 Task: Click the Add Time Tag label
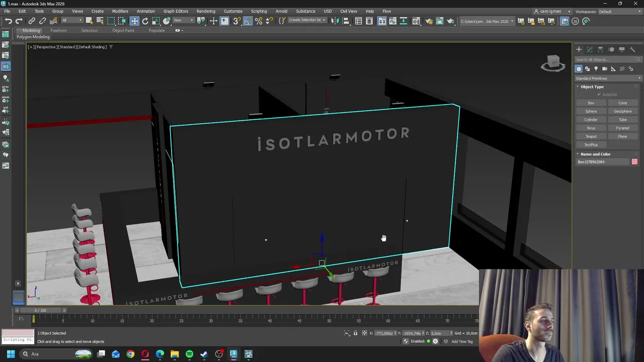462,342
